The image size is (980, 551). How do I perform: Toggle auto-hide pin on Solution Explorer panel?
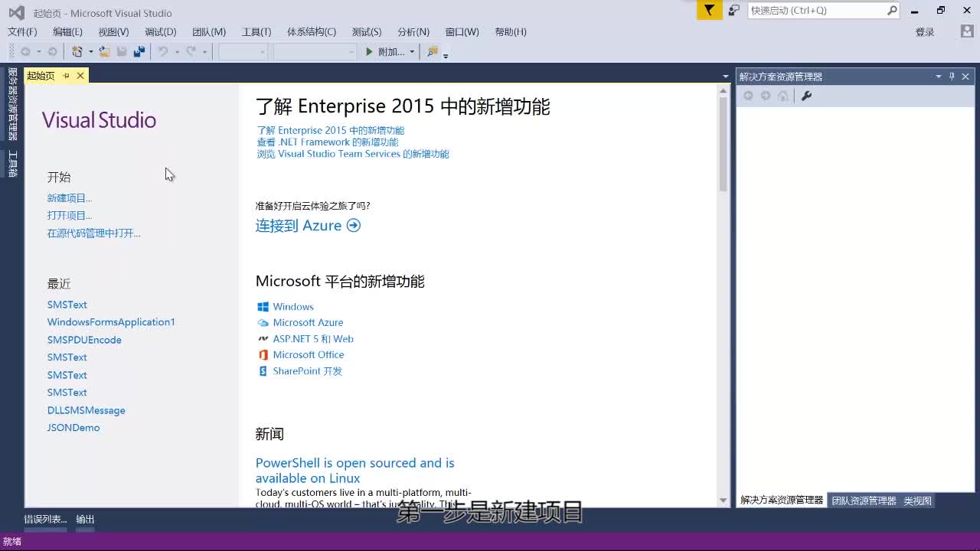(x=952, y=76)
